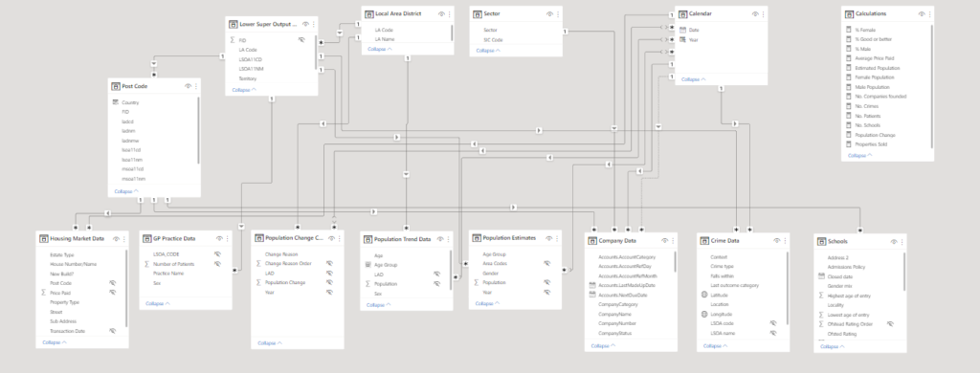
Task: Select the Average Price Paid measure
Action: click(x=874, y=58)
